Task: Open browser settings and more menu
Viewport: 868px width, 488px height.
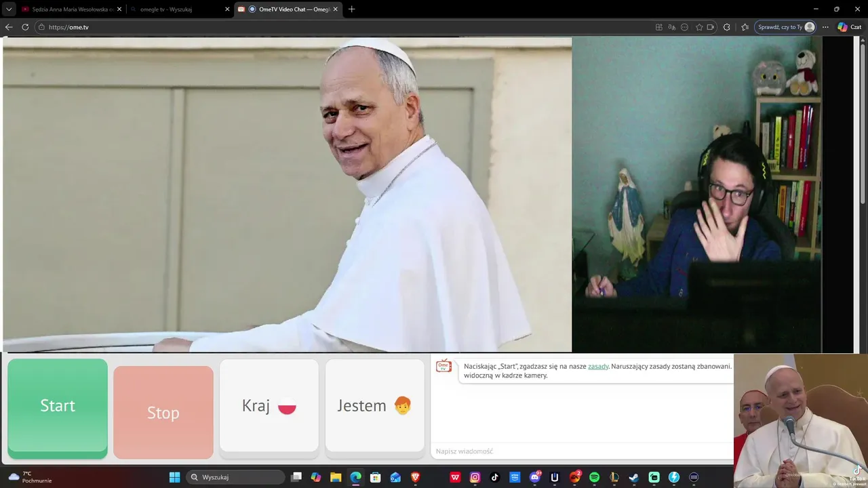Action: click(825, 27)
